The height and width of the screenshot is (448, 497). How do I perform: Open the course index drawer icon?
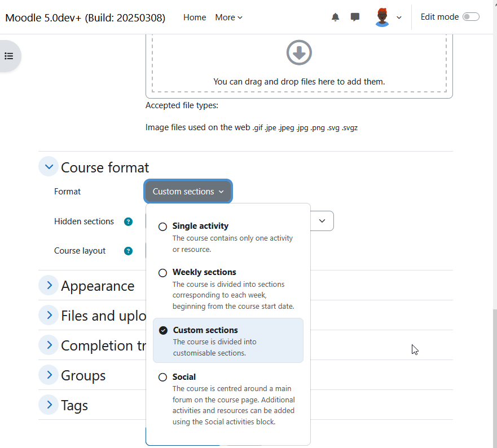9,56
